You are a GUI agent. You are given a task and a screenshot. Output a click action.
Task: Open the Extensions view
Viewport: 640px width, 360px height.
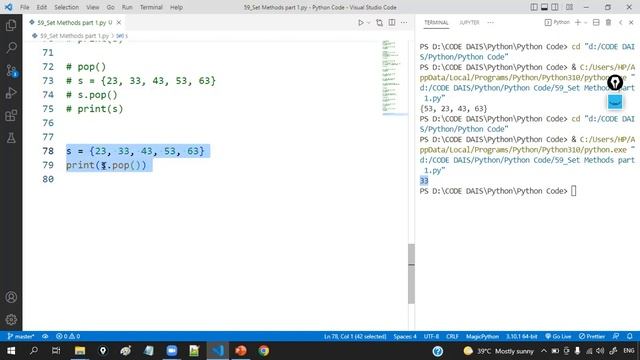[x=11, y=116]
